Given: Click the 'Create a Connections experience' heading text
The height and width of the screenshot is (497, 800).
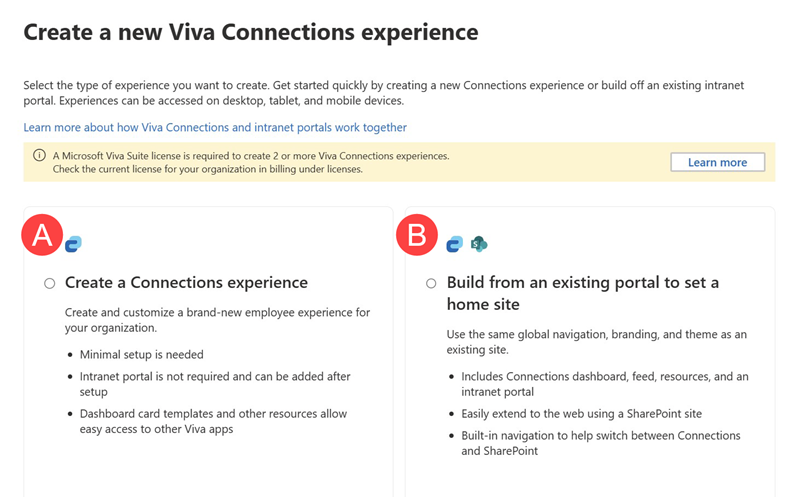Looking at the screenshot, I should [x=186, y=283].
